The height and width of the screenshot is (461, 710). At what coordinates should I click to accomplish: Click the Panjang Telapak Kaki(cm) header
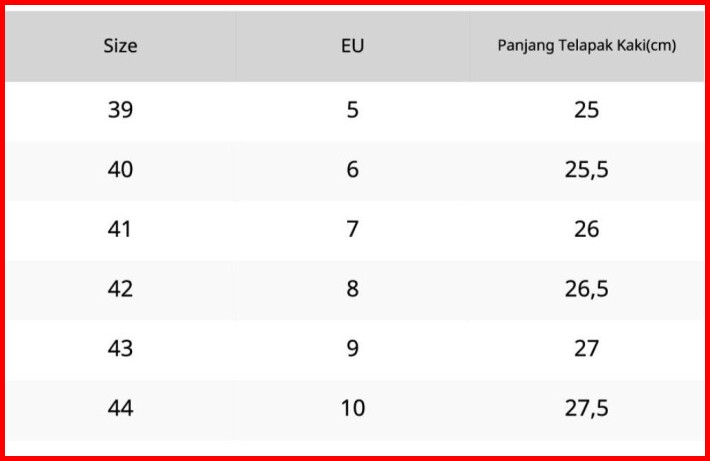tap(587, 46)
